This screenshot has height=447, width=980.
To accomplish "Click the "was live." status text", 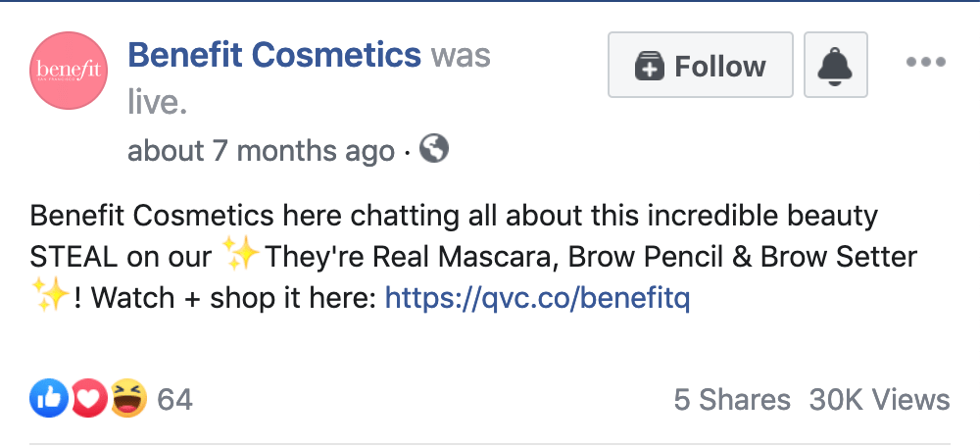I will coord(159,102).
